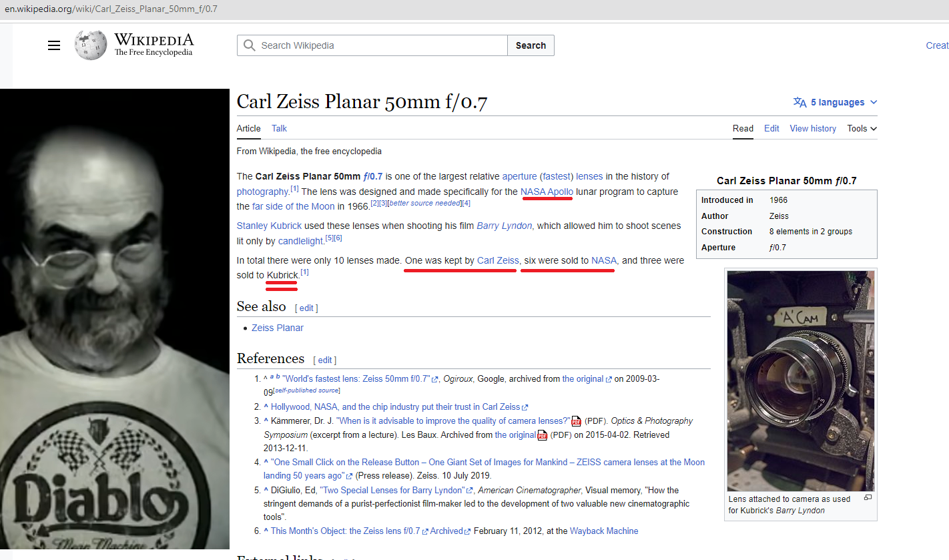Open the Stanley Kubrick link
This screenshot has height=560, width=949.
click(270, 226)
